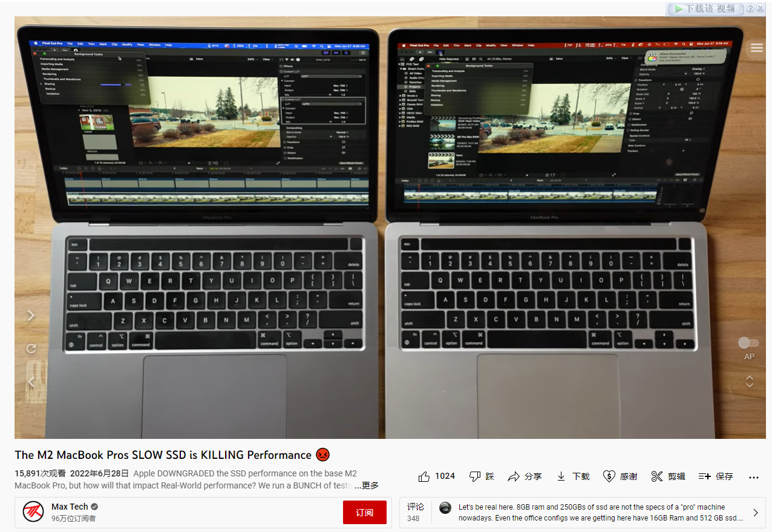The width and height of the screenshot is (772, 532).
Task: Open the top comment beginning "Let's be real here"
Action: click(601, 513)
